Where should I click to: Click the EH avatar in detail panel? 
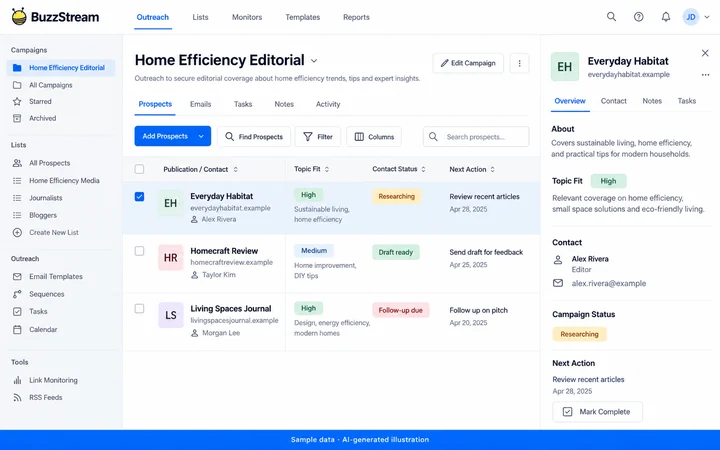click(x=564, y=67)
